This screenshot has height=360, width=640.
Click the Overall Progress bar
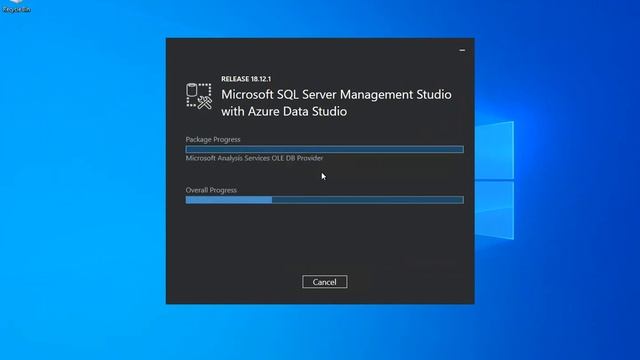[324, 200]
